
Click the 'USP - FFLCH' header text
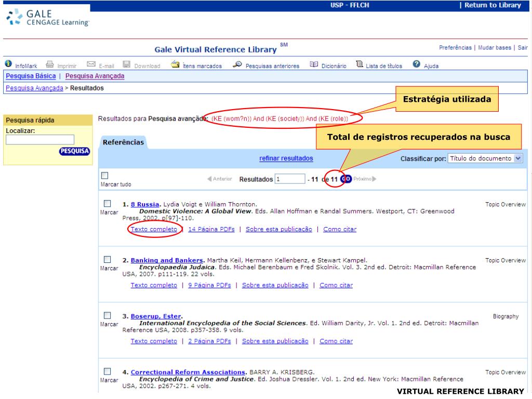(350, 5)
